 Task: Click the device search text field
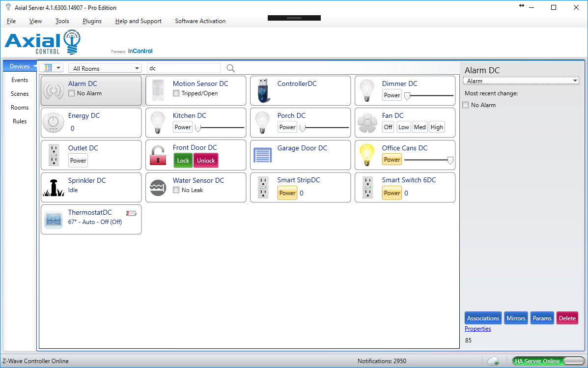pos(183,68)
